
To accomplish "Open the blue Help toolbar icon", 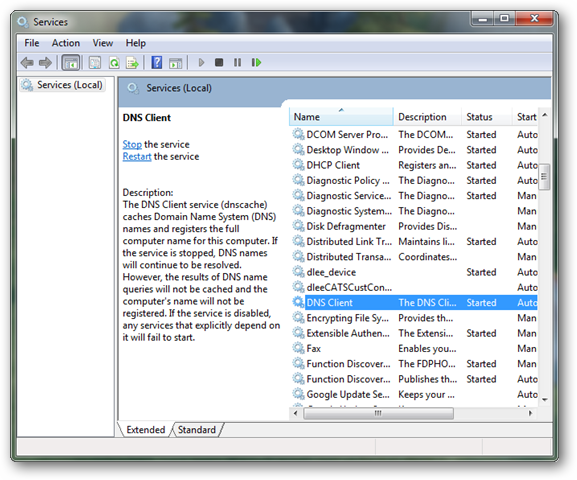I will 157,63.
